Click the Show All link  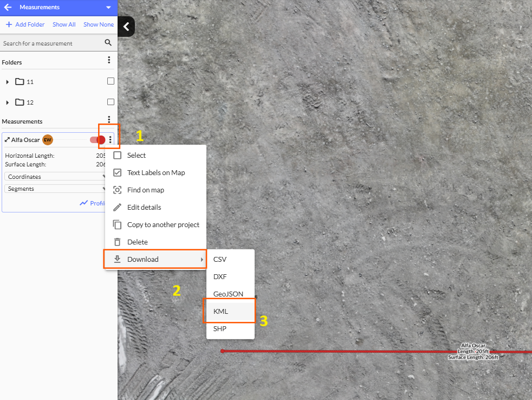pos(64,24)
